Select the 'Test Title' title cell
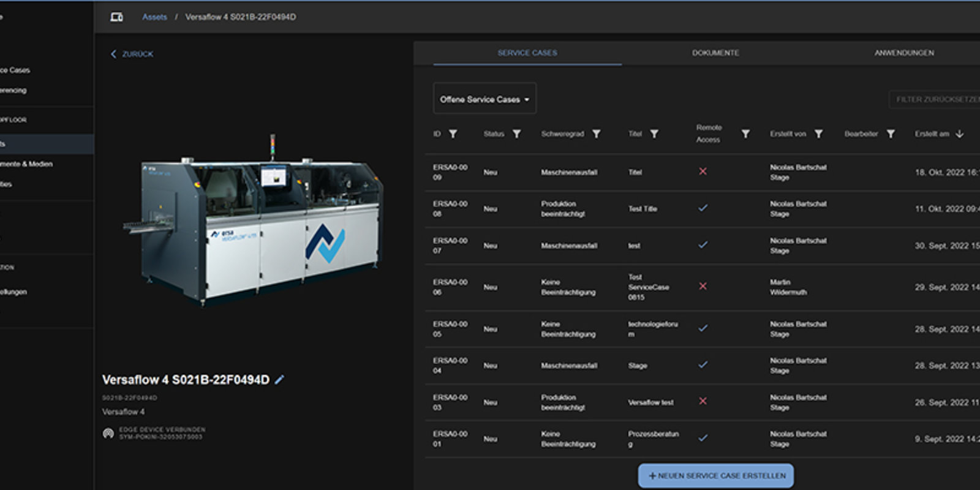The width and height of the screenshot is (980, 490). 643,209
